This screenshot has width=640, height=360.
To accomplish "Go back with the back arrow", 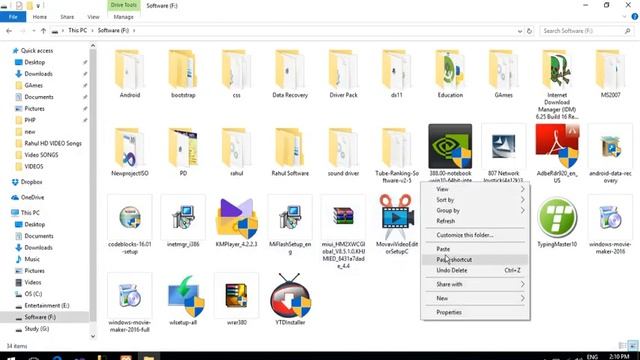I will point(9,31).
